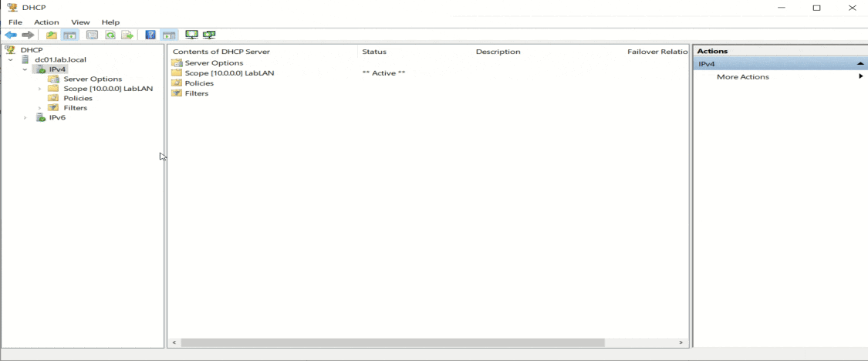Click More Actions in the Actions pane
868x361 pixels.
click(x=742, y=76)
